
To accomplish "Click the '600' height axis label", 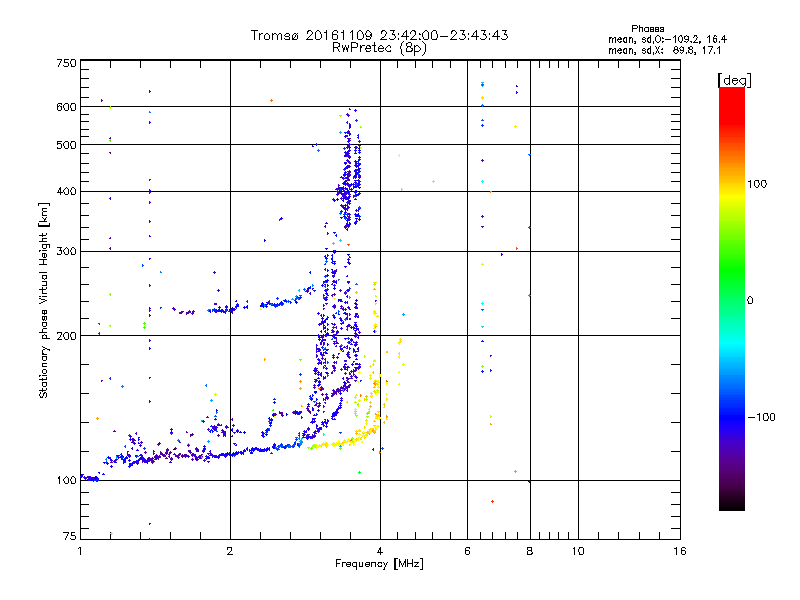I will click(66, 107).
